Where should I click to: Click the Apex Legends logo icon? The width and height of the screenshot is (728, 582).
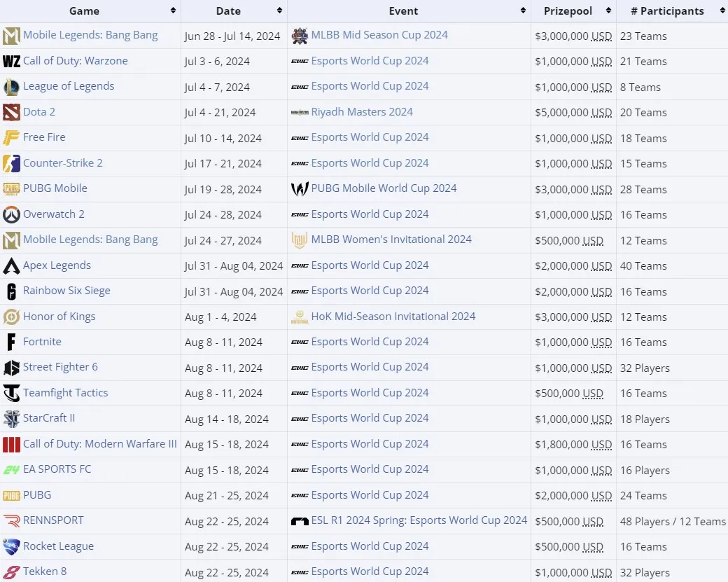[11, 265]
